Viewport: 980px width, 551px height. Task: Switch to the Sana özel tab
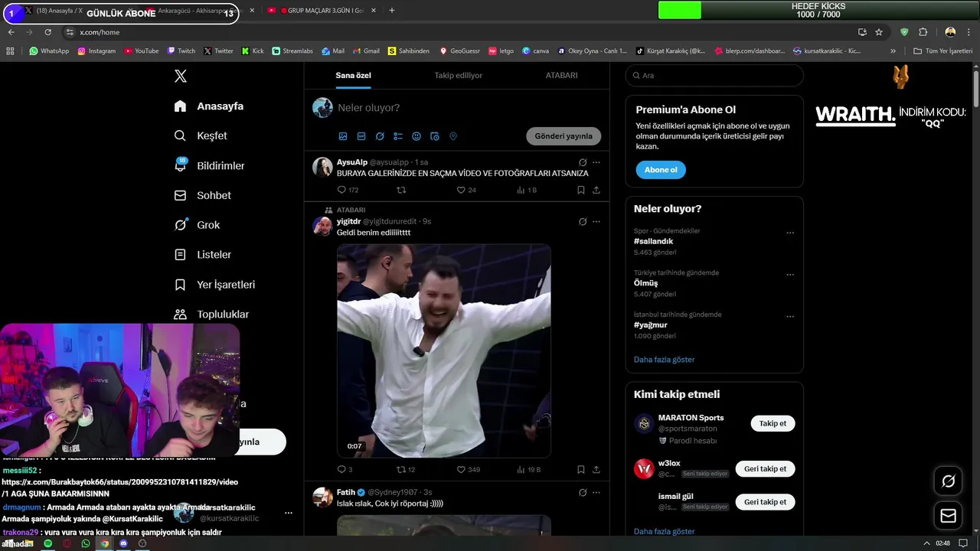[x=353, y=75]
